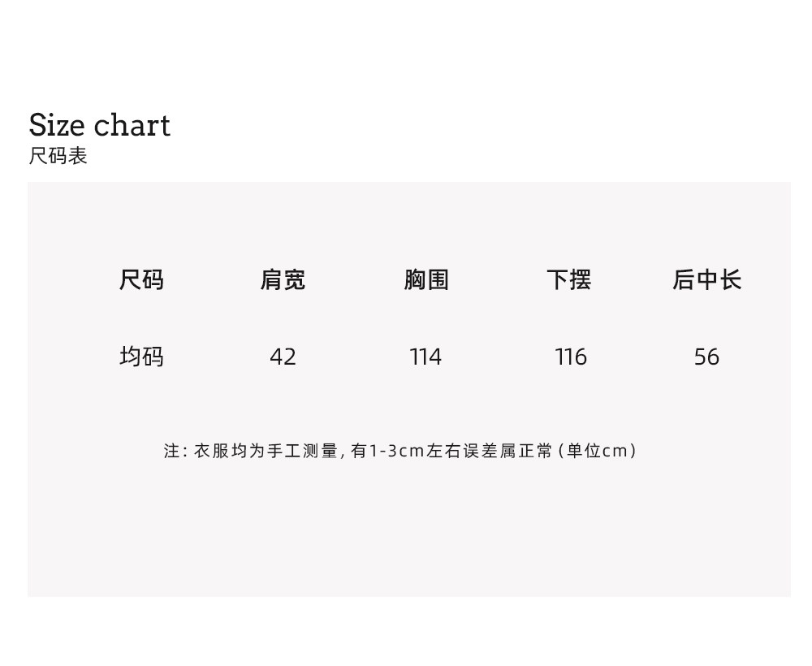Select the bust value 114

425,357
